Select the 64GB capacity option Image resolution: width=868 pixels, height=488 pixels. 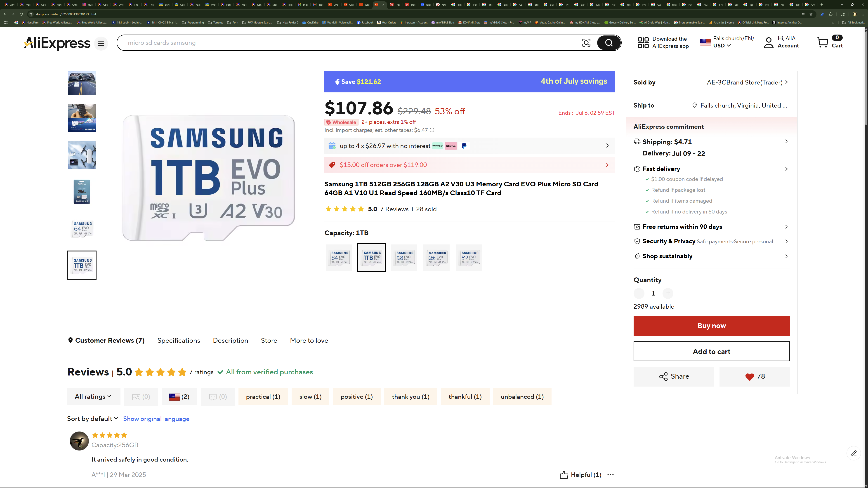click(x=339, y=258)
